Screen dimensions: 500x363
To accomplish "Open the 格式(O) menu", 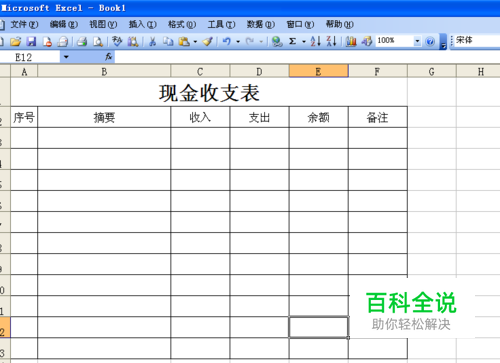I will [182, 24].
